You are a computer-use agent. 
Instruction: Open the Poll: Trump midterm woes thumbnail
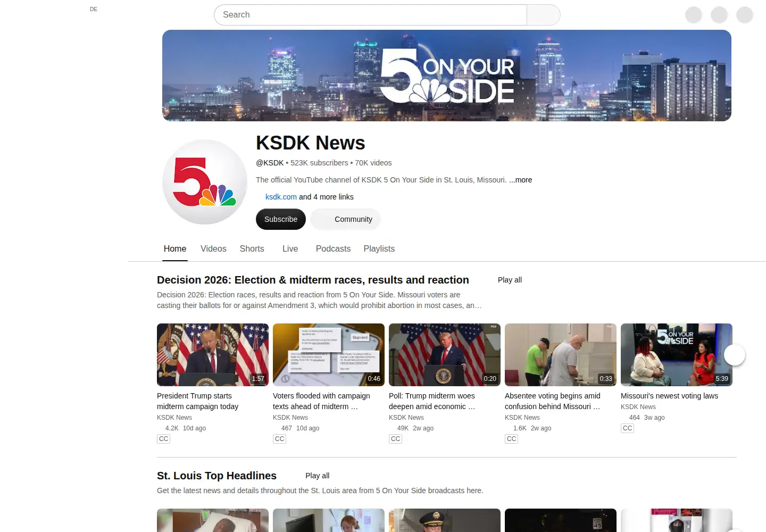pyautogui.click(x=445, y=355)
